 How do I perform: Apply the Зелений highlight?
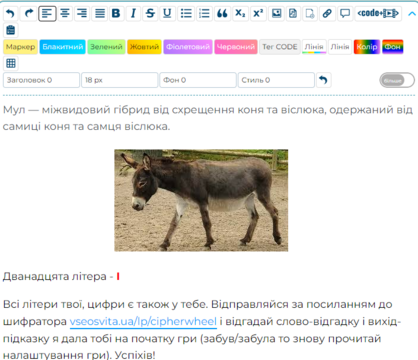106,47
